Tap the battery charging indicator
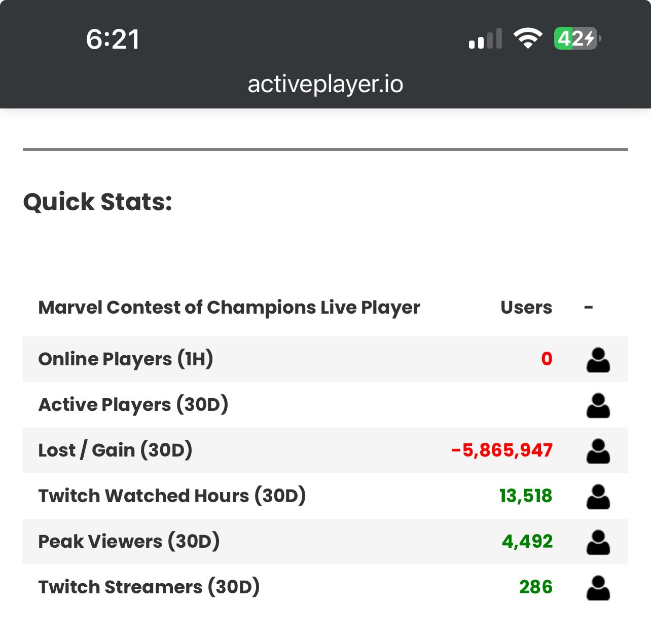This screenshot has height=644, width=651. pos(577,39)
